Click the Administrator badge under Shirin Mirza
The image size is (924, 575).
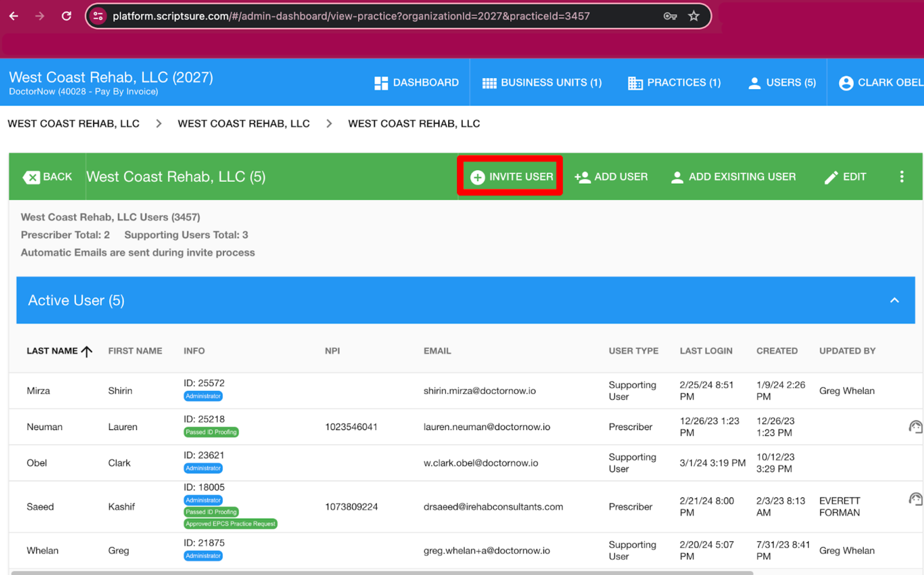203,396
